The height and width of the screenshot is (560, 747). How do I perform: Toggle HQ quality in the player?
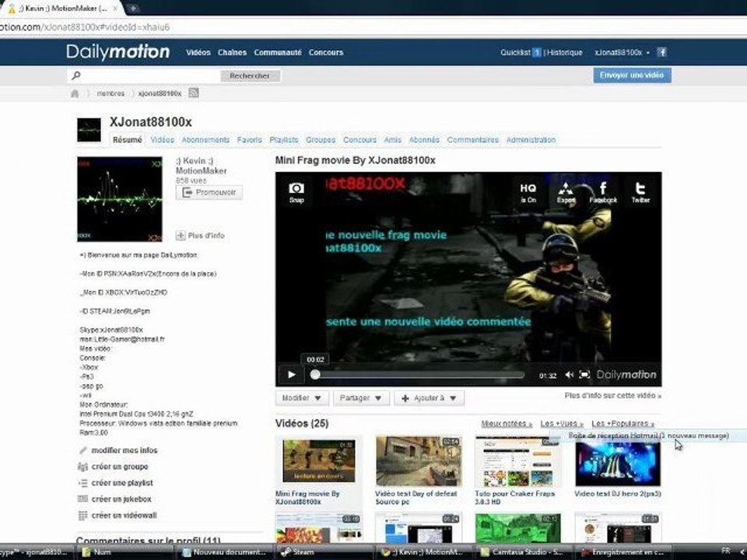pyautogui.click(x=528, y=193)
